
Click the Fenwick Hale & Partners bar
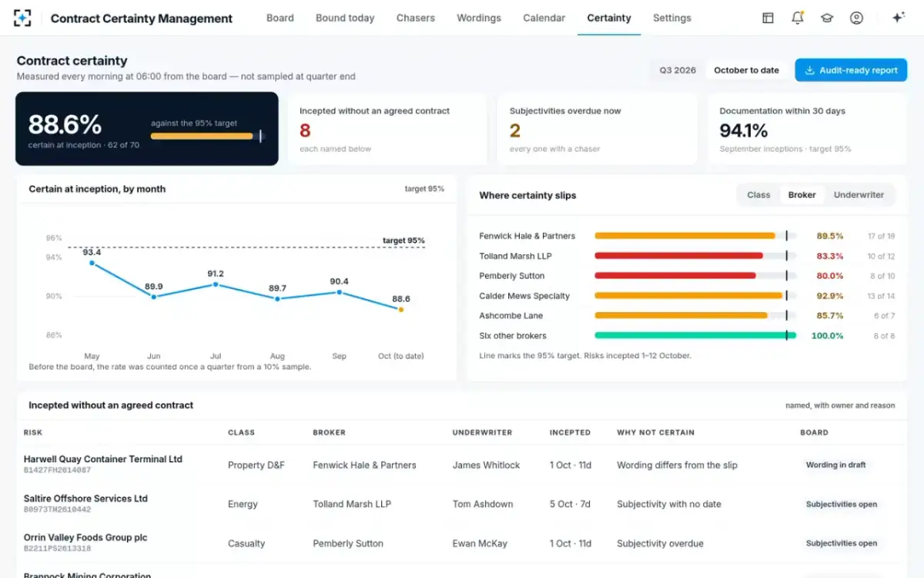tap(695, 236)
